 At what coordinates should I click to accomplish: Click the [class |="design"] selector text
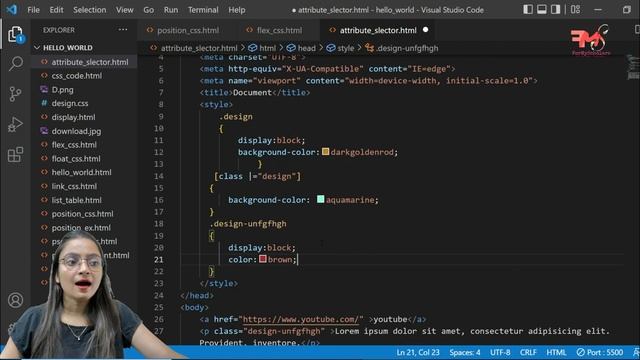point(257,176)
